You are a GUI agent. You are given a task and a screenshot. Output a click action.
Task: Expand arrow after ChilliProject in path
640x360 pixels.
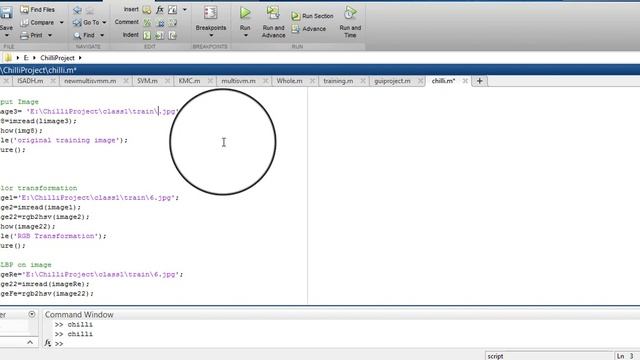(80, 58)
